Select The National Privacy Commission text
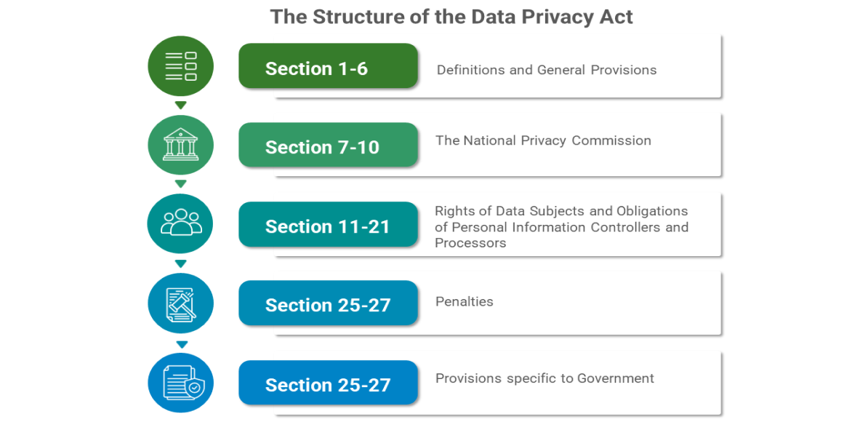The width and height of the screenshot is (868, 438). (x=543, y=140)
